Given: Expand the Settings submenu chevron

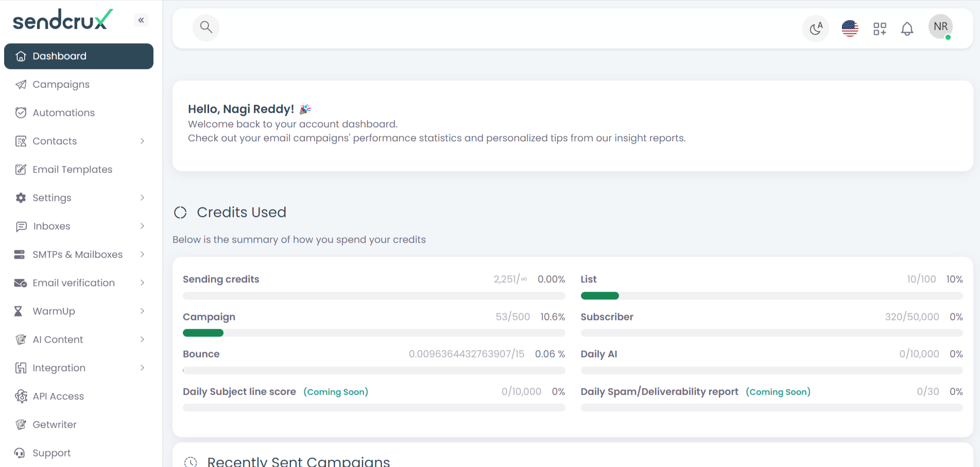Looking at the screenshot, I should (x=143, y=198).
